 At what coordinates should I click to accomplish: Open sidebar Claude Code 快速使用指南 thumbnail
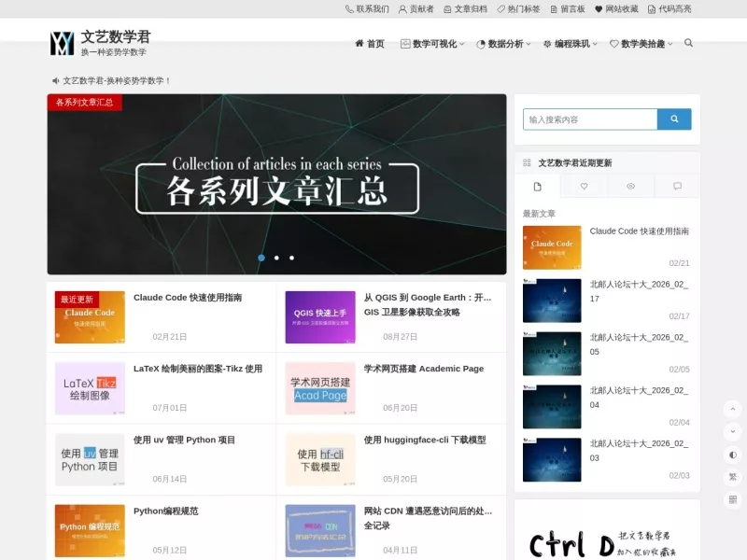(552, 247)
